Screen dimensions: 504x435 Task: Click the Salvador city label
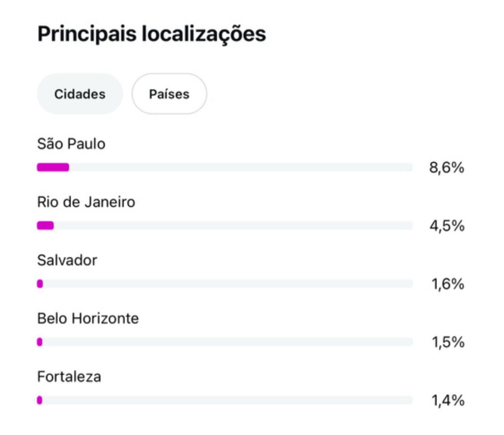67,260
